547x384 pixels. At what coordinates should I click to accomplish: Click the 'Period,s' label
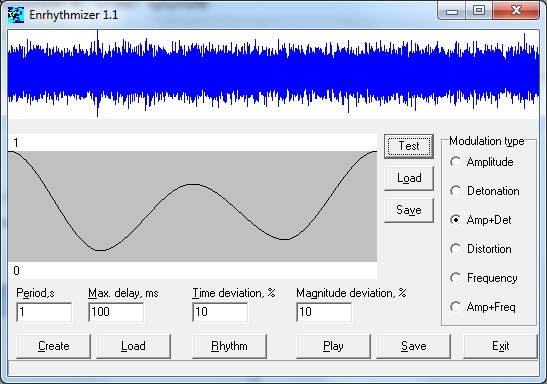pos(35,293)
